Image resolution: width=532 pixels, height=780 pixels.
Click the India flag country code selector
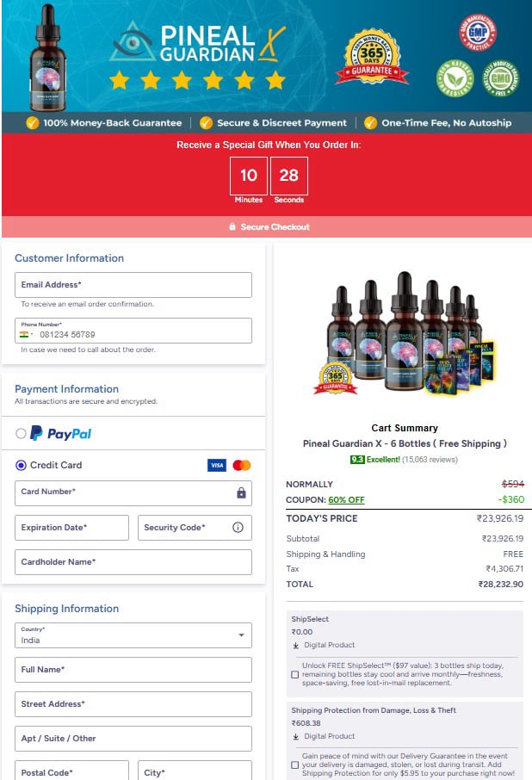pyautogui.click(x=27, y=334)
